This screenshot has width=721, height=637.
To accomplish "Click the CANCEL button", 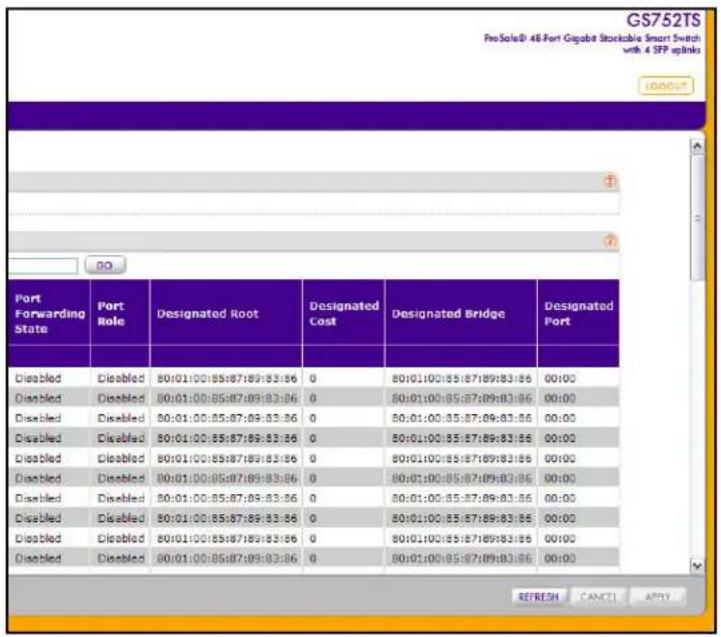I will click(598, 597).
